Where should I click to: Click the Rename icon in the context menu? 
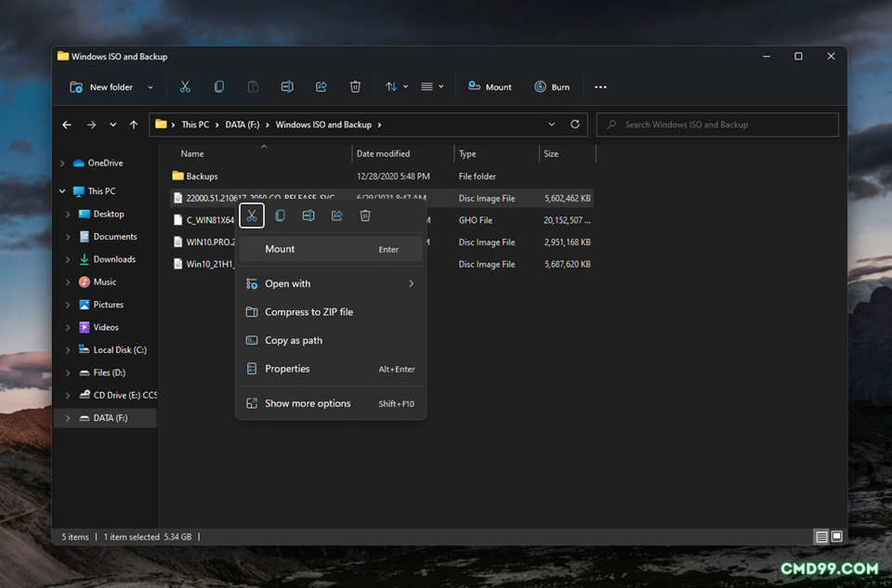[x=308, y=216]
